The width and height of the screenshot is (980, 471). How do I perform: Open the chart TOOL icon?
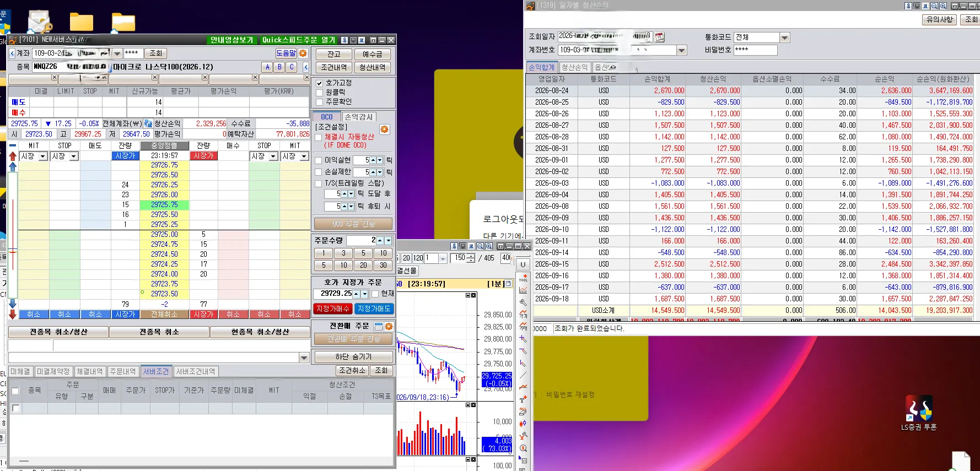pyautogui.click(x=523, y=278)
